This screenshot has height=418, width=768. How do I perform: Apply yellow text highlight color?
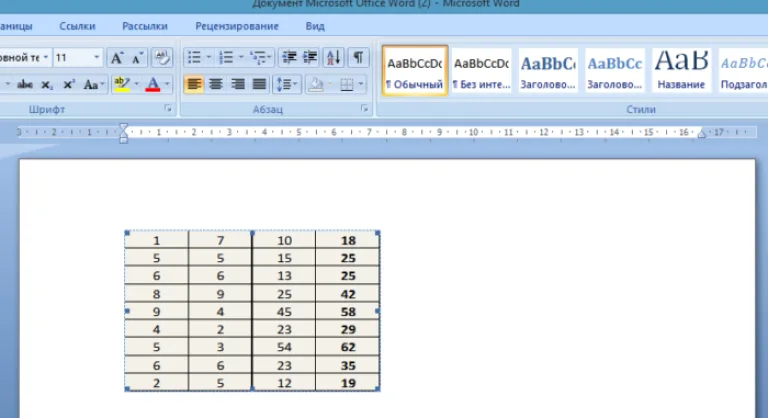(x=121, y=85)
